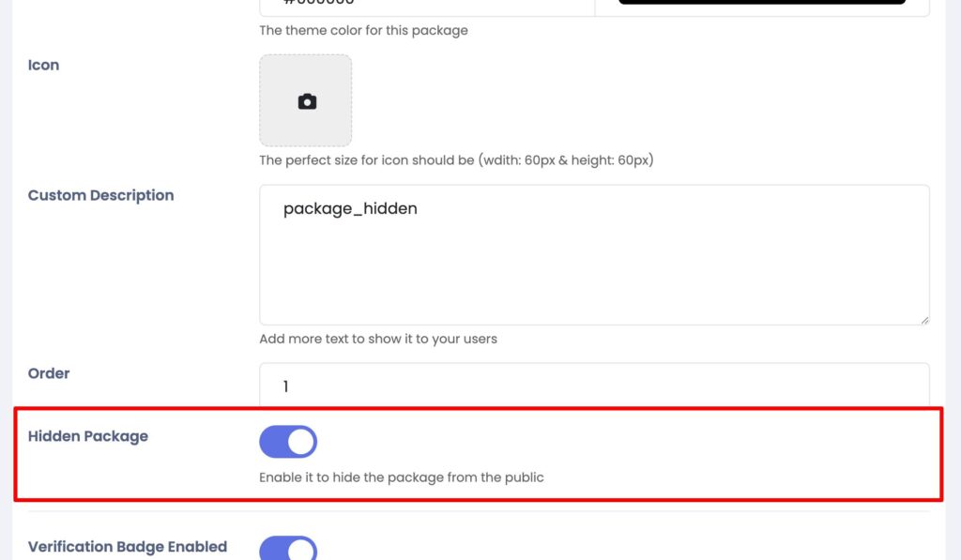Click the icon perfect size hint text

[x=456, y=160]
